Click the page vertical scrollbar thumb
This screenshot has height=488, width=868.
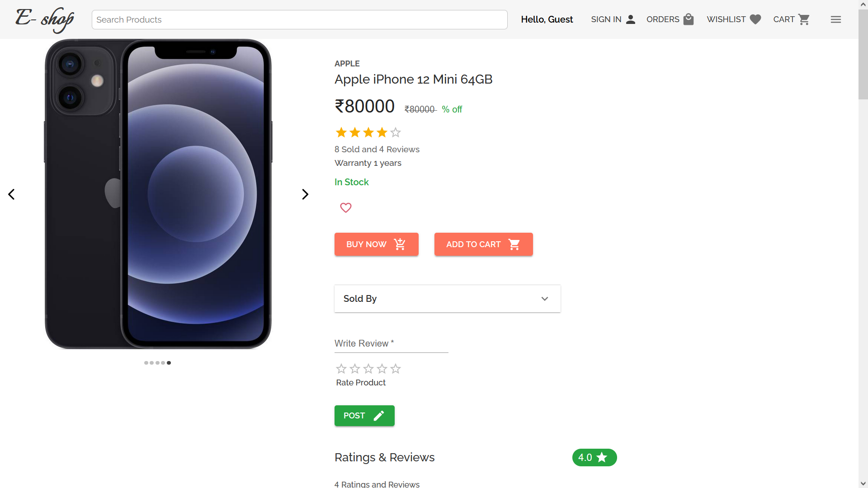(863, 54)
